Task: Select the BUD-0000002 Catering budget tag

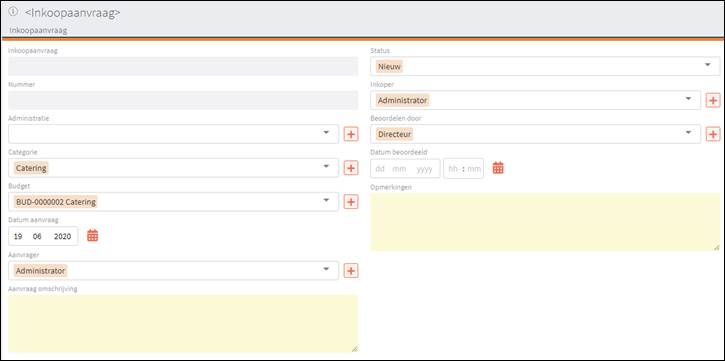Action: point(56,202)
